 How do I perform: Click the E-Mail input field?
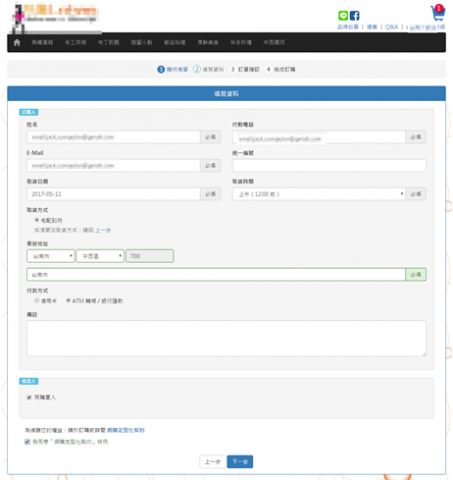tap(113, 165)
